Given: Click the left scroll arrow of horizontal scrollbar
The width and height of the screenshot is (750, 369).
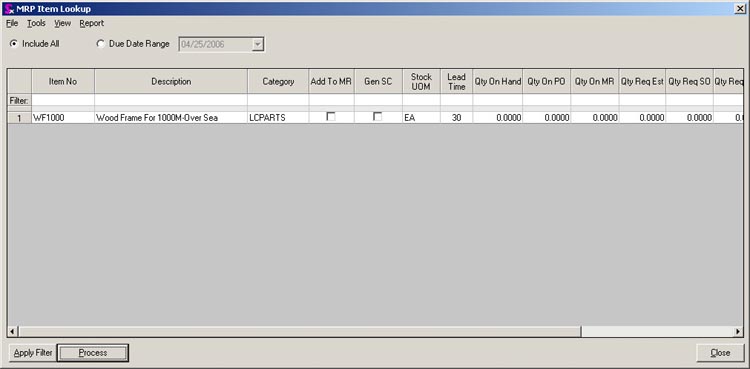Looking at the screenshot, I should point(13,331).
